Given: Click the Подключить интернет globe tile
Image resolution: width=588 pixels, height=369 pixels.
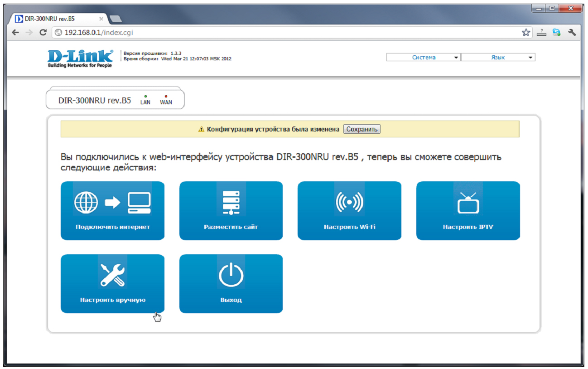Looking at the screenshot, I should [x=112, y=210].
